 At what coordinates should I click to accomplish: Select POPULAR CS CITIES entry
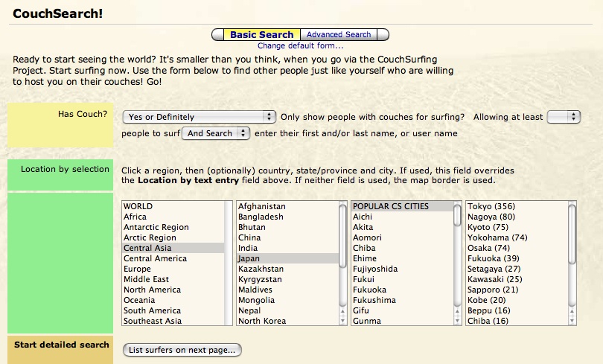tap(403, 206)
